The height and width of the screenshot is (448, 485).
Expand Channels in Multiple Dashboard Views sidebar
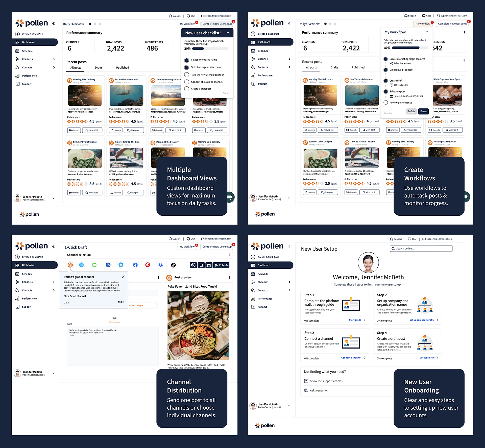pos(54,59)
